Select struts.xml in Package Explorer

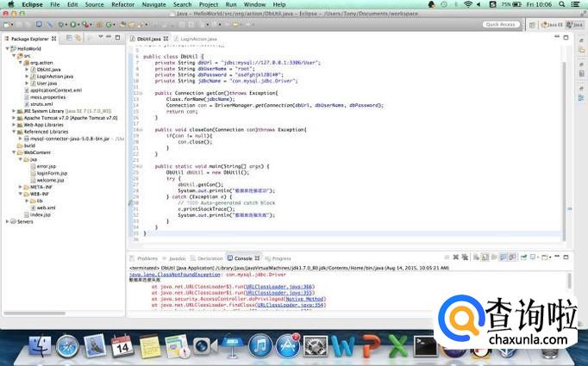(x=41, y=103)
